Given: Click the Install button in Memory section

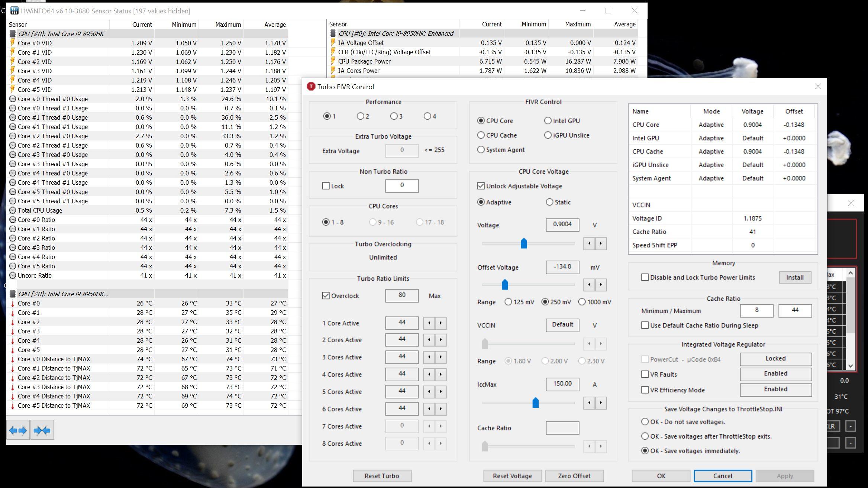Looking at the screenshot, I should click(x=795, y=277).
